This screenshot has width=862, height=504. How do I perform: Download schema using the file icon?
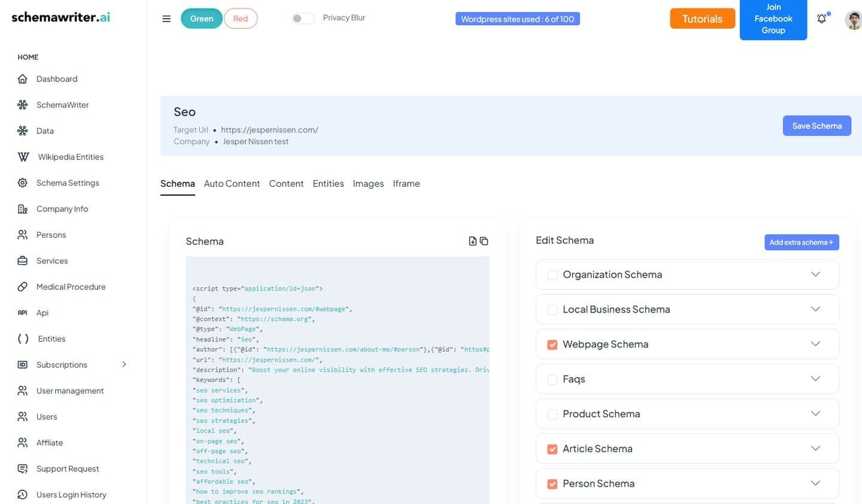click(x=473, y=241)
